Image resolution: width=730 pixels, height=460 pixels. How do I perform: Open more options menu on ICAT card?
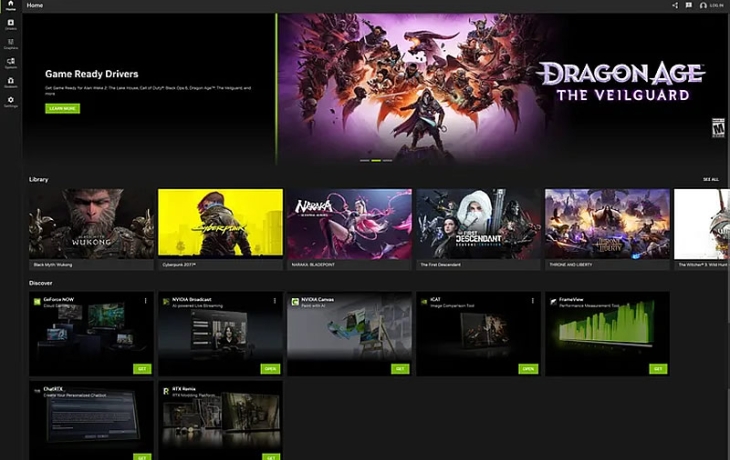click(x=533, y=301)
